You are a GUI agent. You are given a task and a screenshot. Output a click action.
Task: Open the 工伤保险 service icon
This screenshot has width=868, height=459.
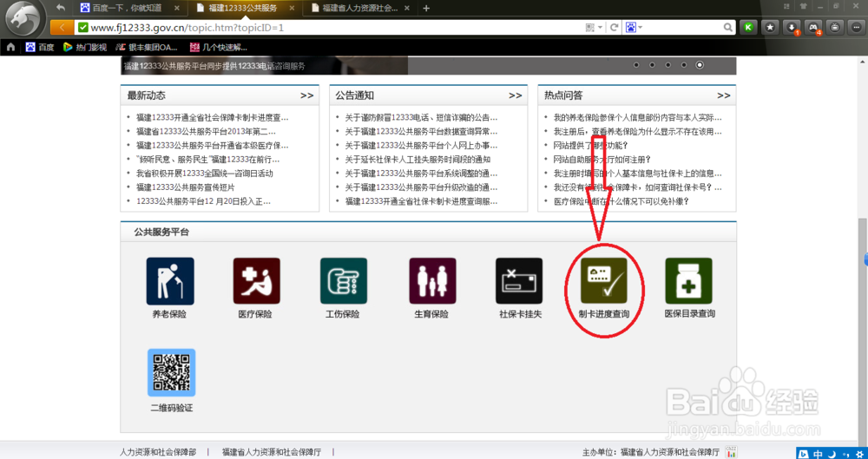343,281
